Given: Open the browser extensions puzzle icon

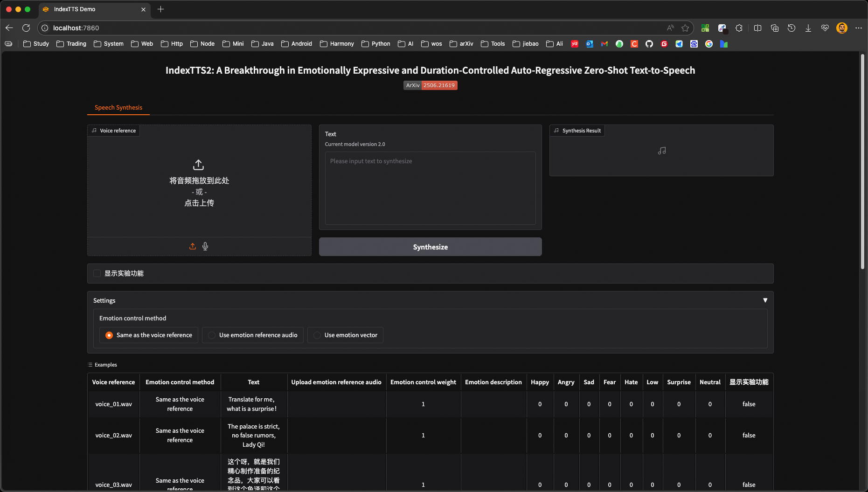Looking at the screenshot, I should (x=739, y=28).
